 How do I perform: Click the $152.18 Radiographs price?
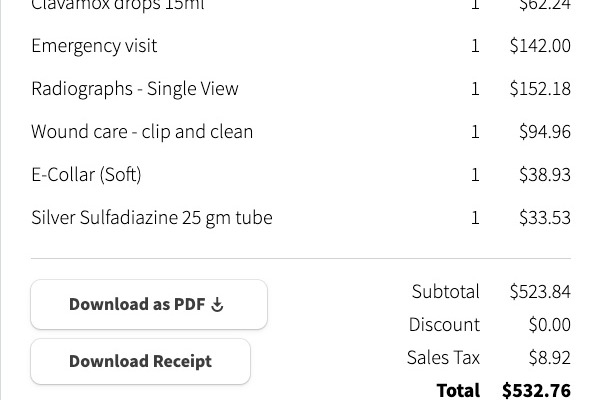(x=540, y=89)
